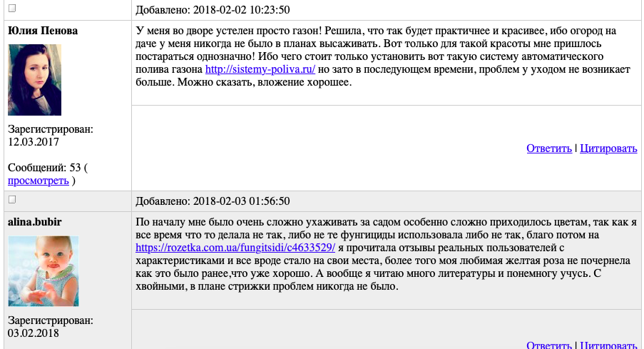Viewport: 644px width, 349px height.
Task: Click the username alina.bubir
Action: pyautogui.click(x=35, y=222)
